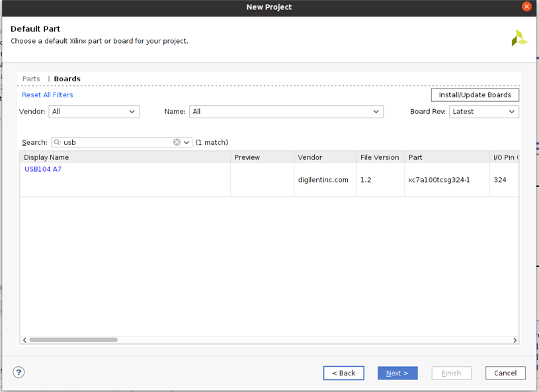The height and width of the screenshot is (392, 539).
Task: Switch to the Parts tab
Action: (x=31, y=79)
